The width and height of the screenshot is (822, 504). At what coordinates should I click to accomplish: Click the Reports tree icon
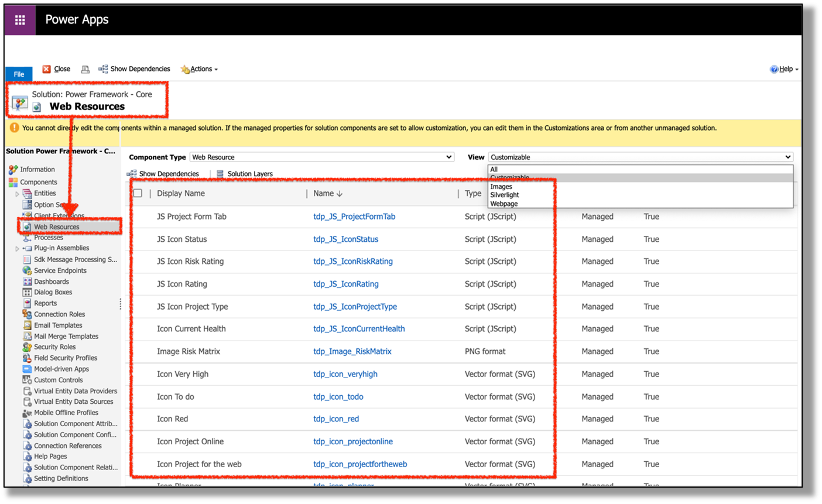(27, 303)
